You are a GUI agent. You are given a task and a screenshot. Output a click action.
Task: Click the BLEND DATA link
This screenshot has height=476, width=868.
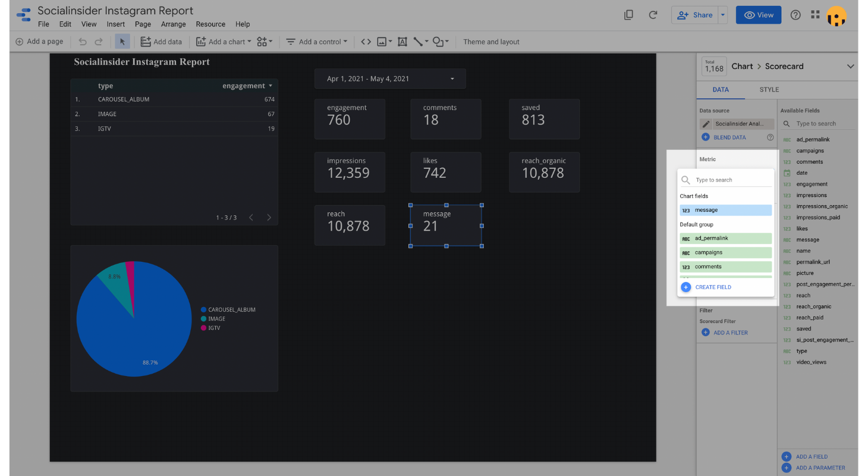(x=729, y=137)
